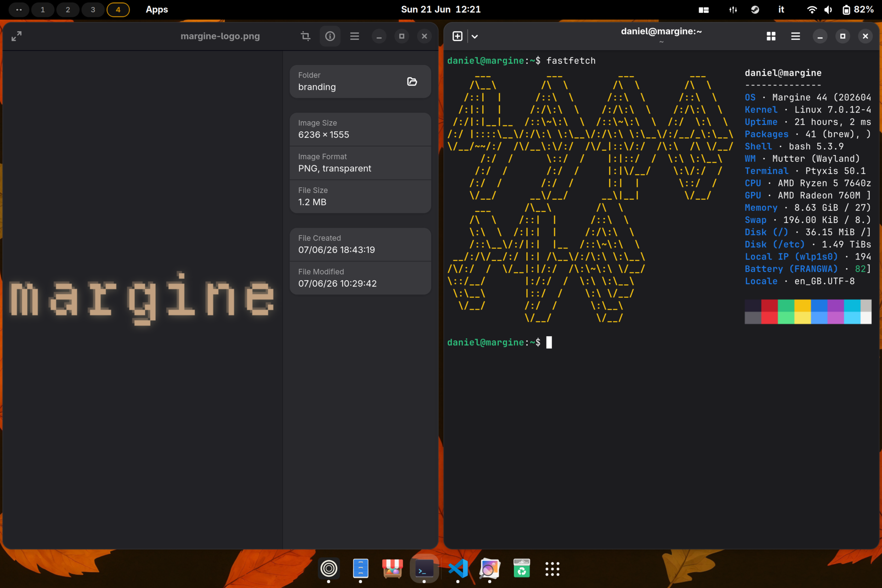Maximize the image viewer window
The image size is (882, 588).
[x=402, y=36]
